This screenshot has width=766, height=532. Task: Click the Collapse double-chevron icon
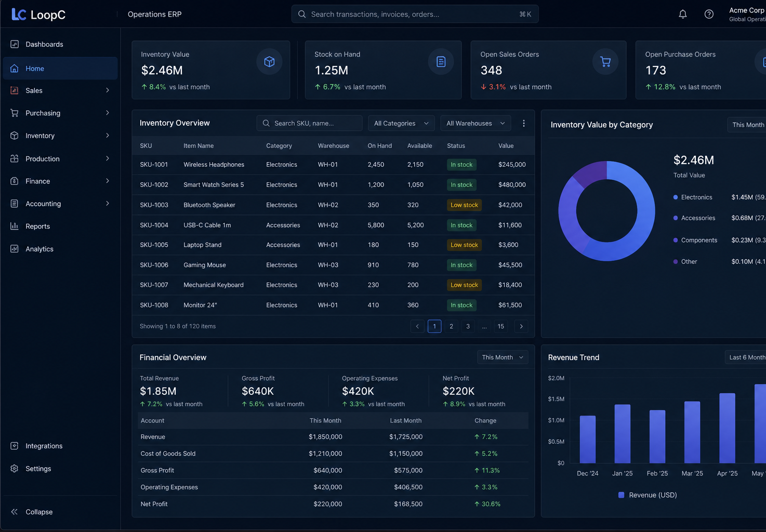[x=15, y=512]
